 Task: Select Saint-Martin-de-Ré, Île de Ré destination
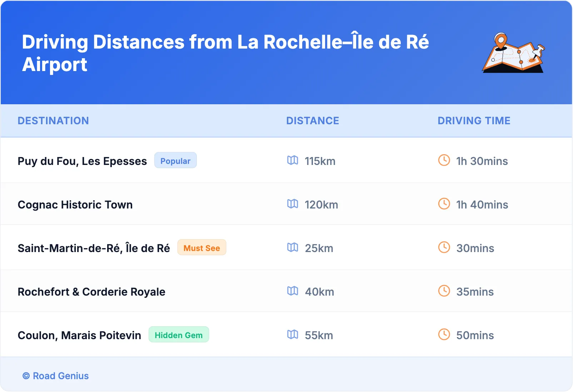[x=94, y=248]
